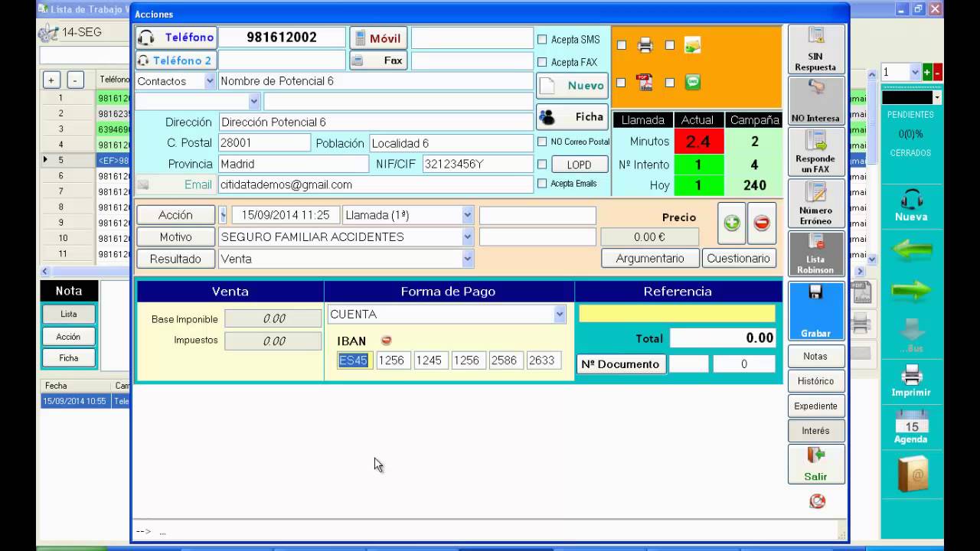Click the red IBAN clear icon

pyautogui.click(x=386, y=341)
